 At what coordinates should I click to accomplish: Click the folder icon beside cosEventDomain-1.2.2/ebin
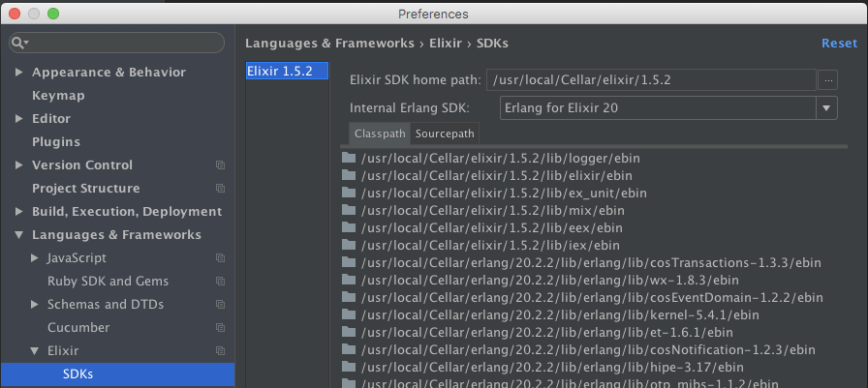tap(348, 297)
